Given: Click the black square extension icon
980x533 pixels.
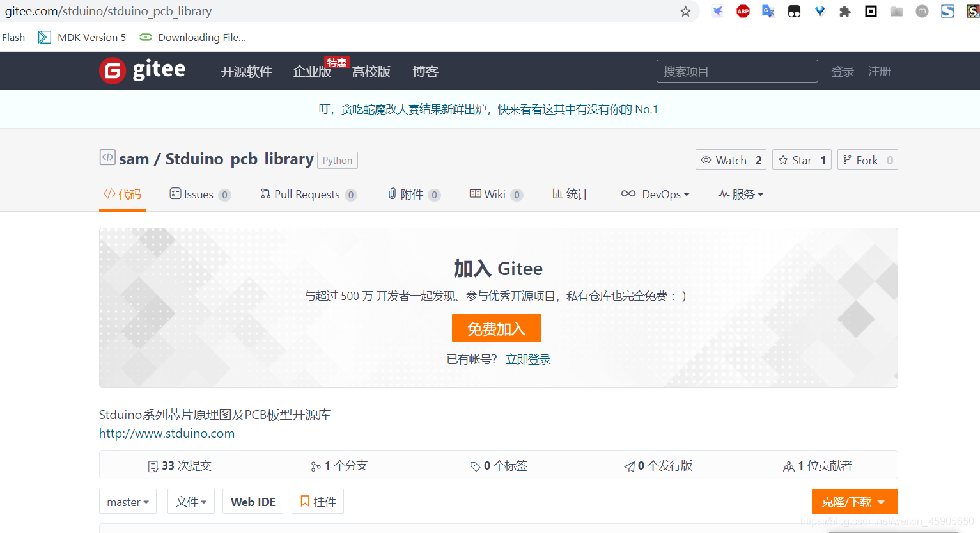Looking at the screenshot, I should [871, 12].
